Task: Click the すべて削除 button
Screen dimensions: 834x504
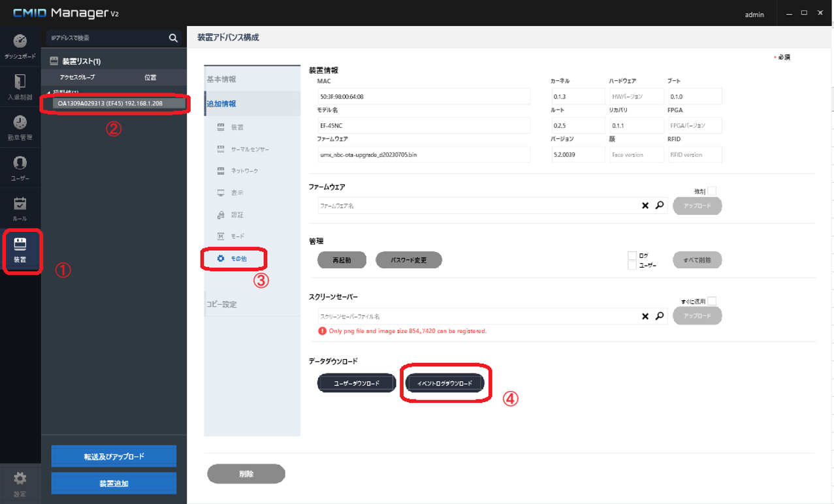Action: (x=697, y=260)
